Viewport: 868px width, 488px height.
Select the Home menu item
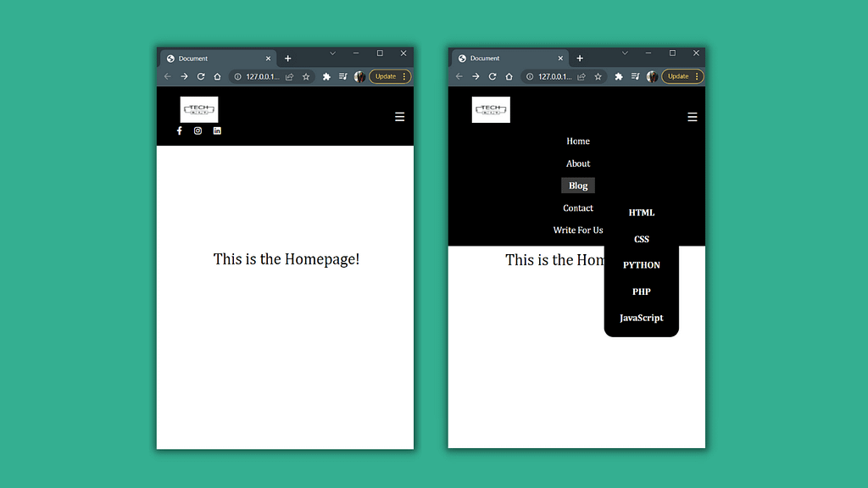(578, 141)
